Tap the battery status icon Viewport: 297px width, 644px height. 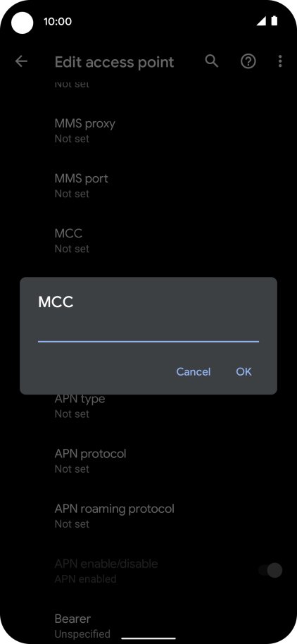click(x=274, y=21)
